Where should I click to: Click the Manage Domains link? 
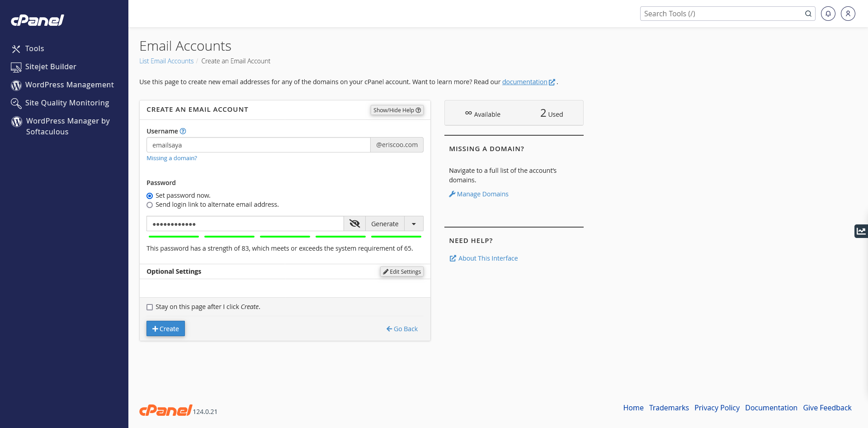point(482,194)
